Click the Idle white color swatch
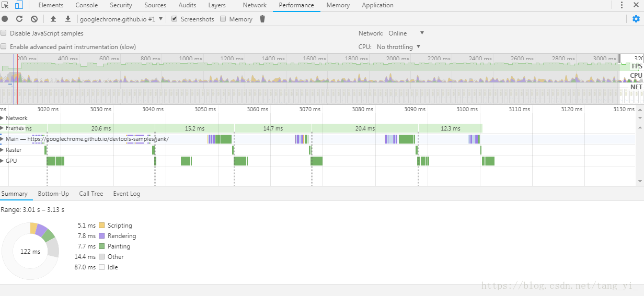 101,267
